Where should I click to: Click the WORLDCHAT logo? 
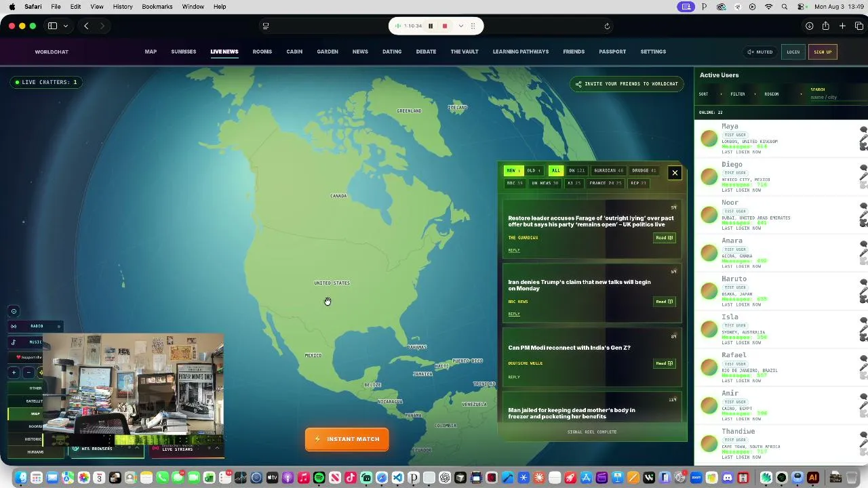52,52
